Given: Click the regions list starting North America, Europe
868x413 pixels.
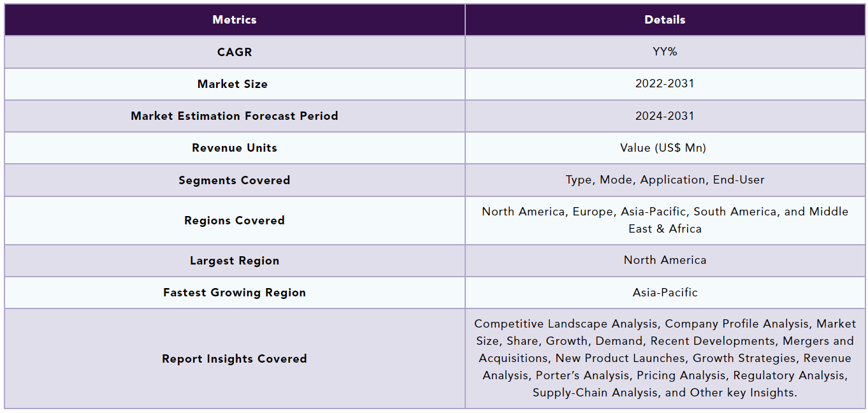Looking at the screenshot, I should 665,221.
